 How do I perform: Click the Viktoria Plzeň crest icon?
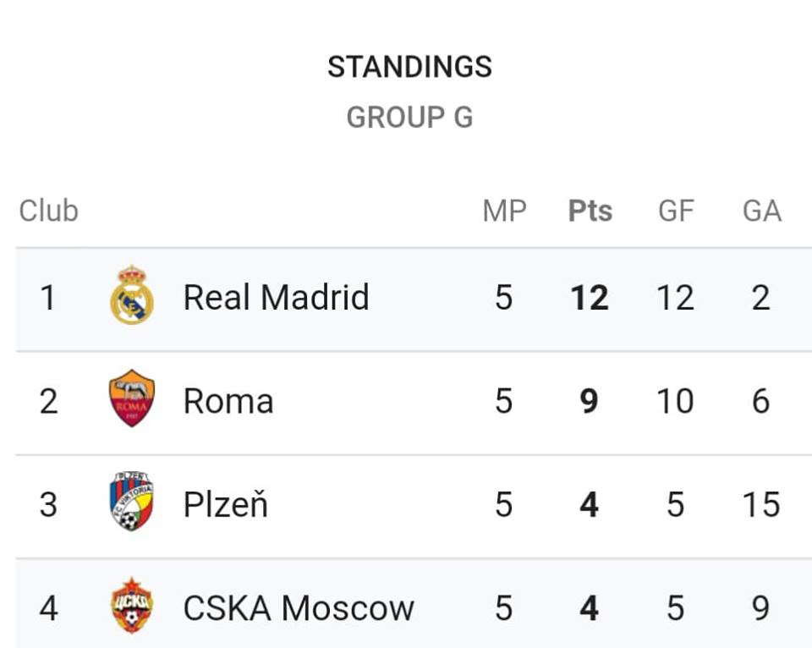click(x=132, y=502)
